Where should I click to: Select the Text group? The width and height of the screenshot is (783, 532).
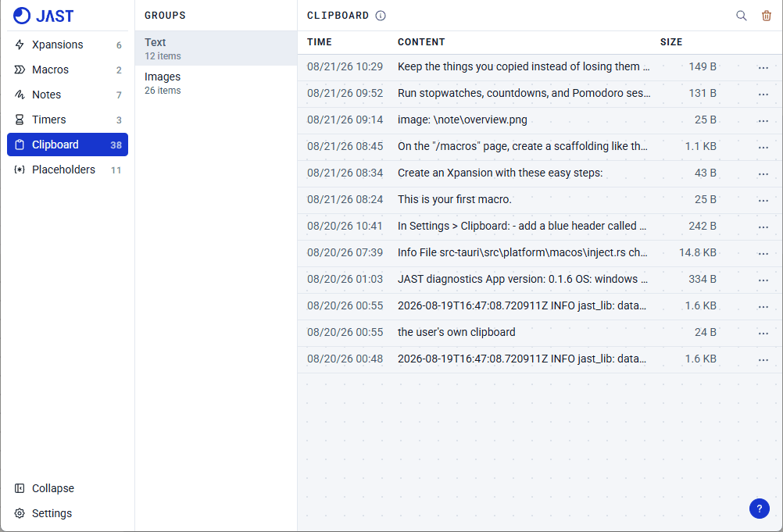216,48
